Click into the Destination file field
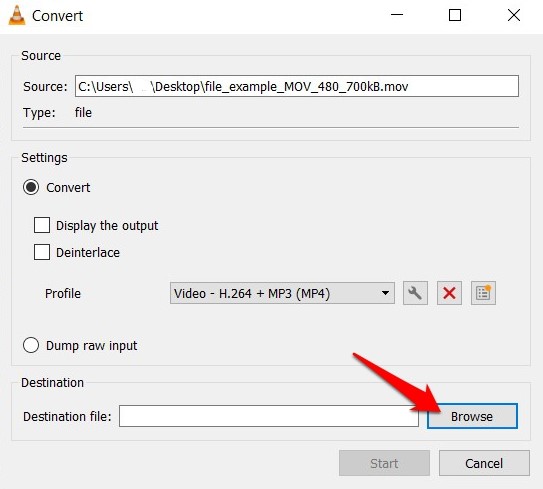The height and width of the screenshot is (489, 543). (269, 416)
